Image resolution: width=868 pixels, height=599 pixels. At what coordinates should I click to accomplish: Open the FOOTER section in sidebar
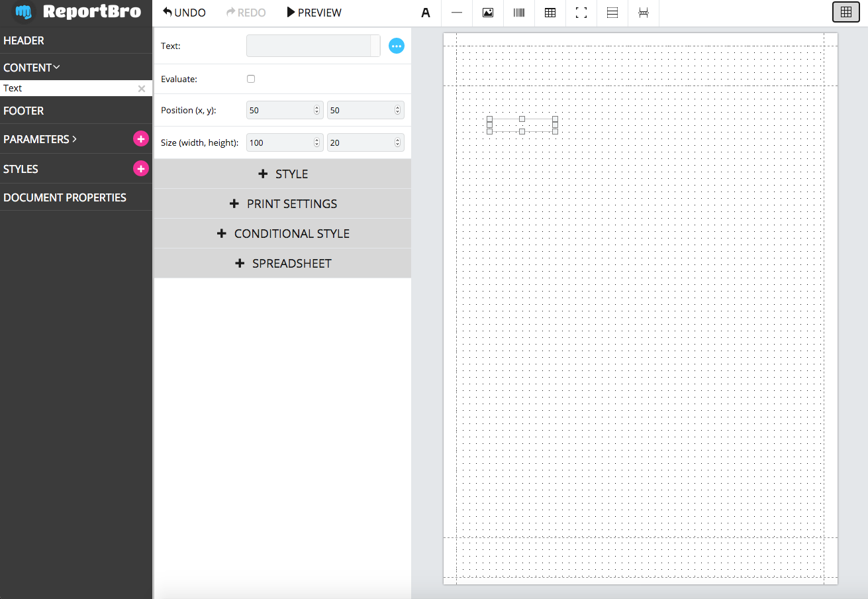(76, 111)
